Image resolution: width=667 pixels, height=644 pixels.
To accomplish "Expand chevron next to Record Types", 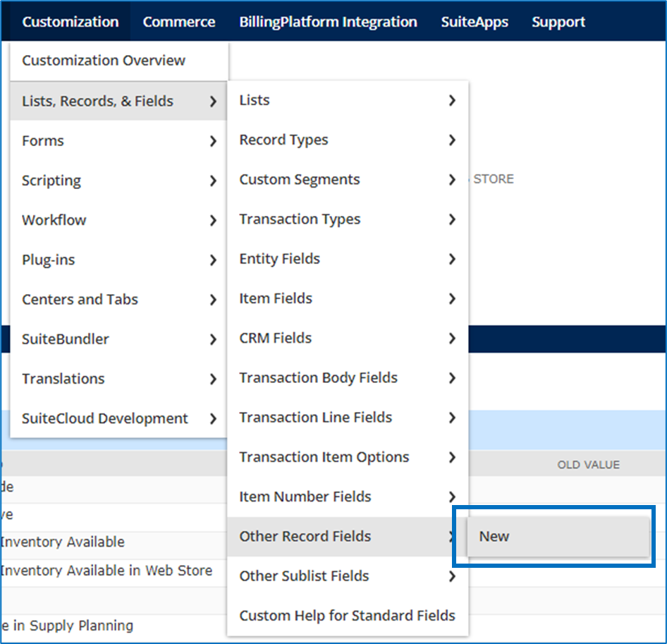I will pos(452,140).
